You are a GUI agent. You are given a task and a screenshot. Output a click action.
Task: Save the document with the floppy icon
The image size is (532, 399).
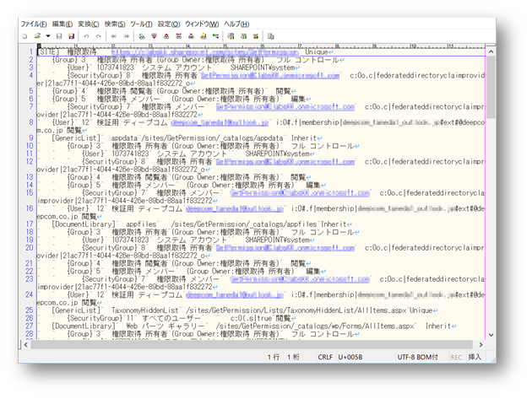click(x=59, y=36)
